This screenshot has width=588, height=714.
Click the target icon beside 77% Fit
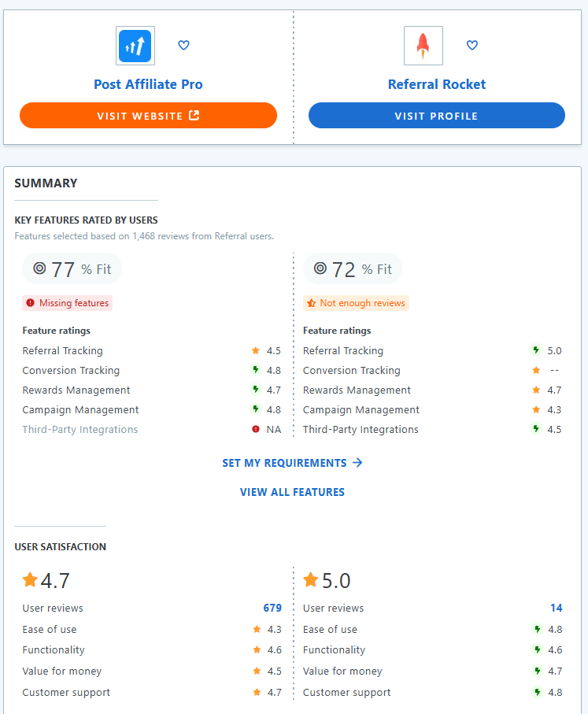(x=39, y=268)
